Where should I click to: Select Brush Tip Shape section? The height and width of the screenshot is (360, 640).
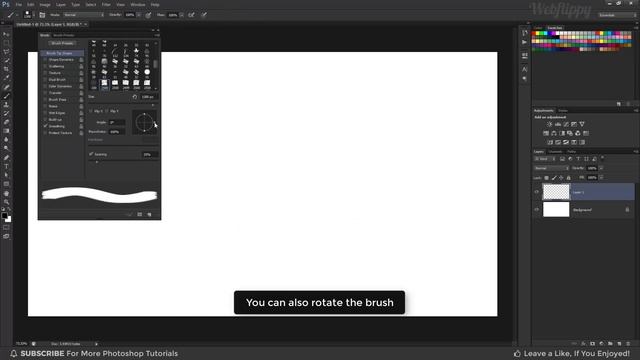click(62, 53)
